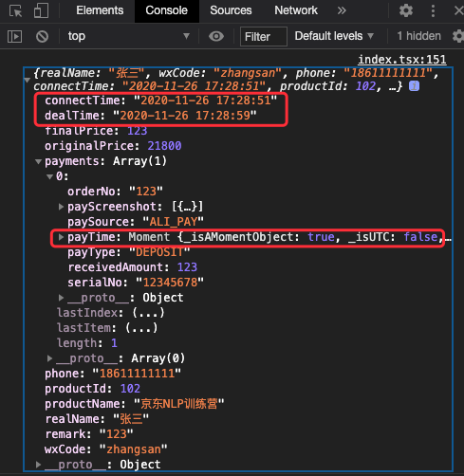Screen dimensions: 464x476
Task: Select the wxCode "zhangsan" property row
Action: [x=106, y=449]
